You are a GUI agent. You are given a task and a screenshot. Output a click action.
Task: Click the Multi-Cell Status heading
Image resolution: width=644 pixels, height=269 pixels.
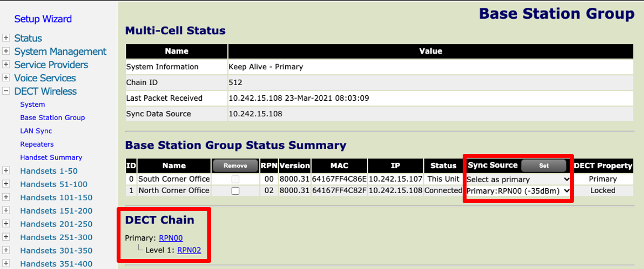(x=175, y=30)
